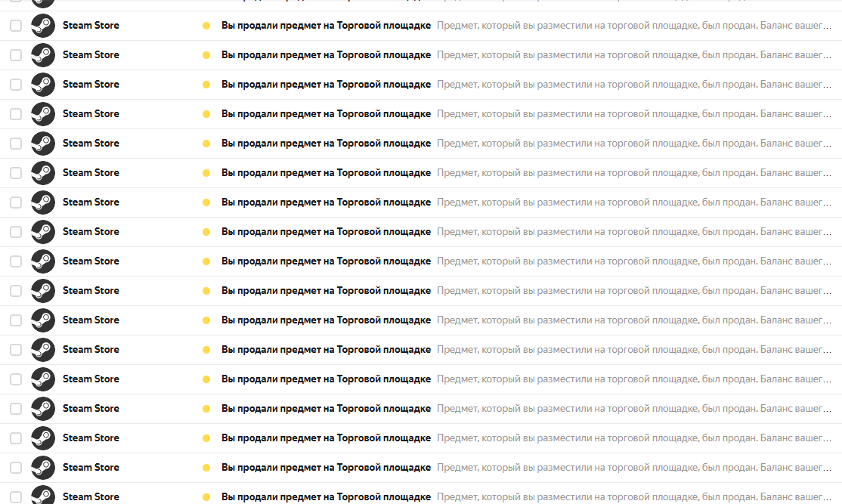Image resolution: width=842 pixels, height=504 pixels.
Task: Click Steam avatar icon of second fully visible email
Action: [43, 54]
